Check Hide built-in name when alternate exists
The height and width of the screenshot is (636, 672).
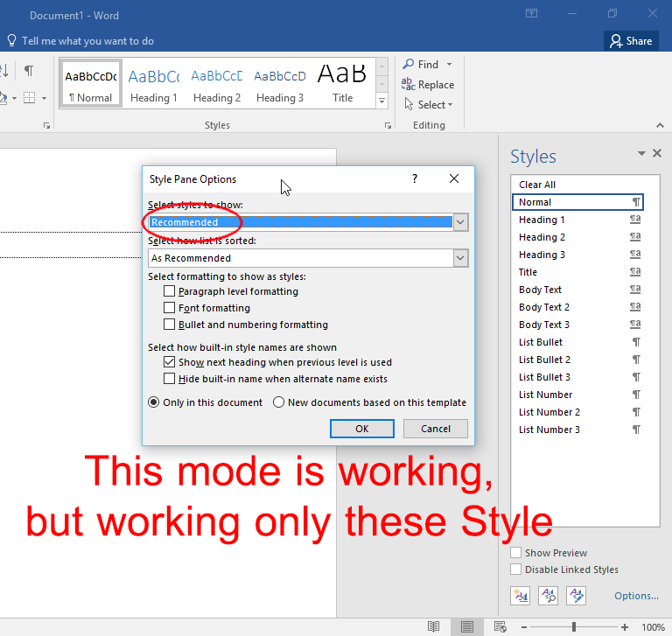(x=169, y=379)
